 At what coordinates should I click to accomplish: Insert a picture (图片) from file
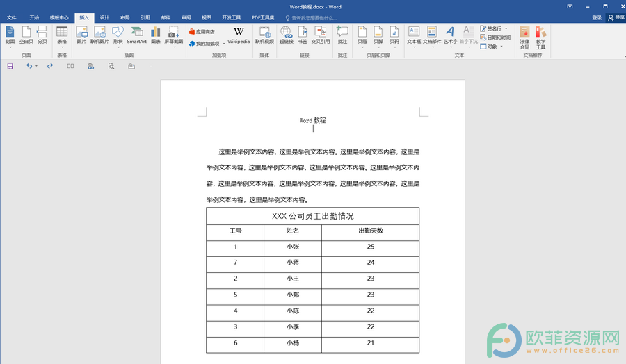81,35
